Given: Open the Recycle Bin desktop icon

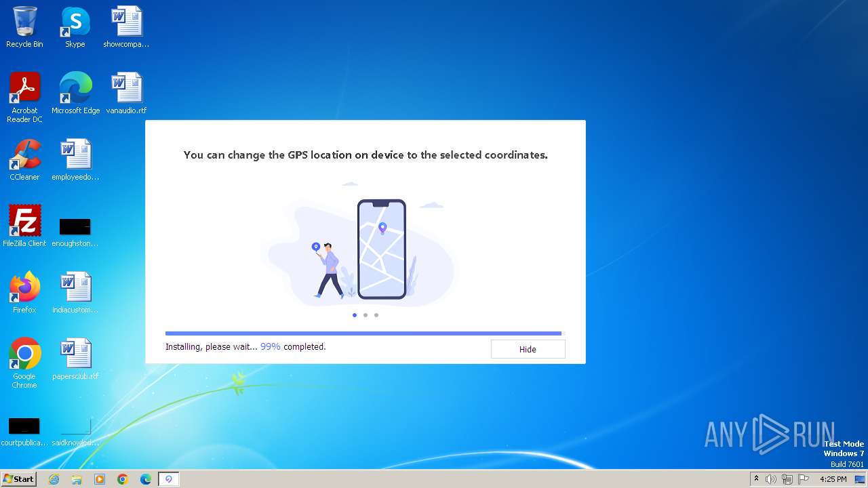Looking at the screenshot, I should [24, 27].
